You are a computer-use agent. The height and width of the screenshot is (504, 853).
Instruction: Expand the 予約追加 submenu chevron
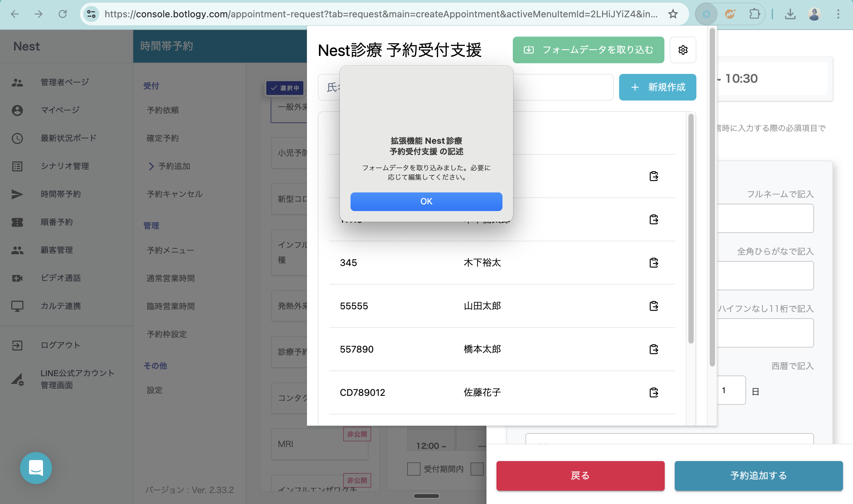pos(151,166)
